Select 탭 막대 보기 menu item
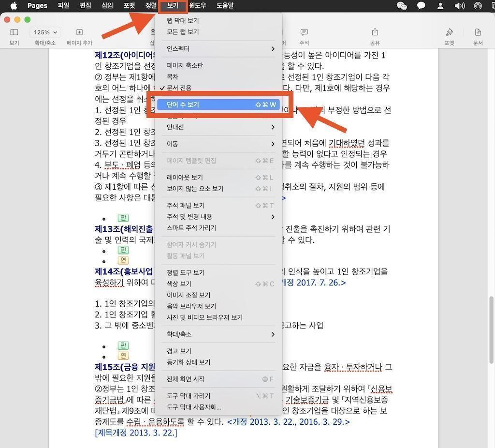Viewport: 495px width, 448px height. (x=218, y=20)
